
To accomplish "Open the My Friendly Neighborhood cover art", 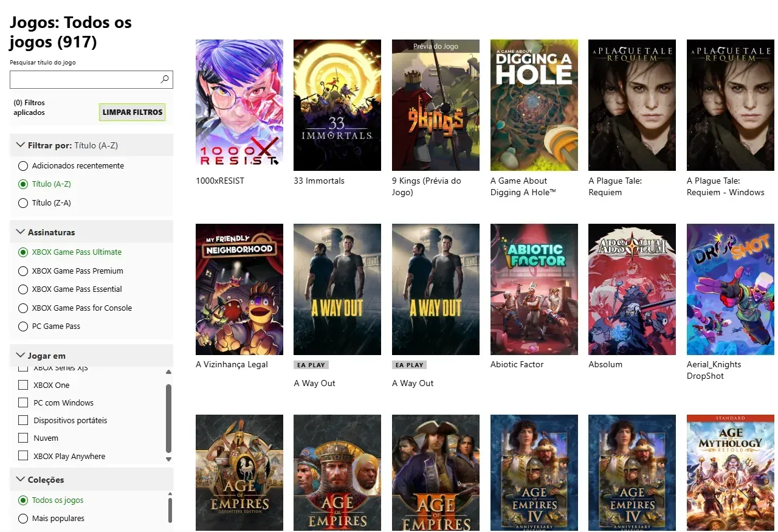I will [x=239, y=289].
